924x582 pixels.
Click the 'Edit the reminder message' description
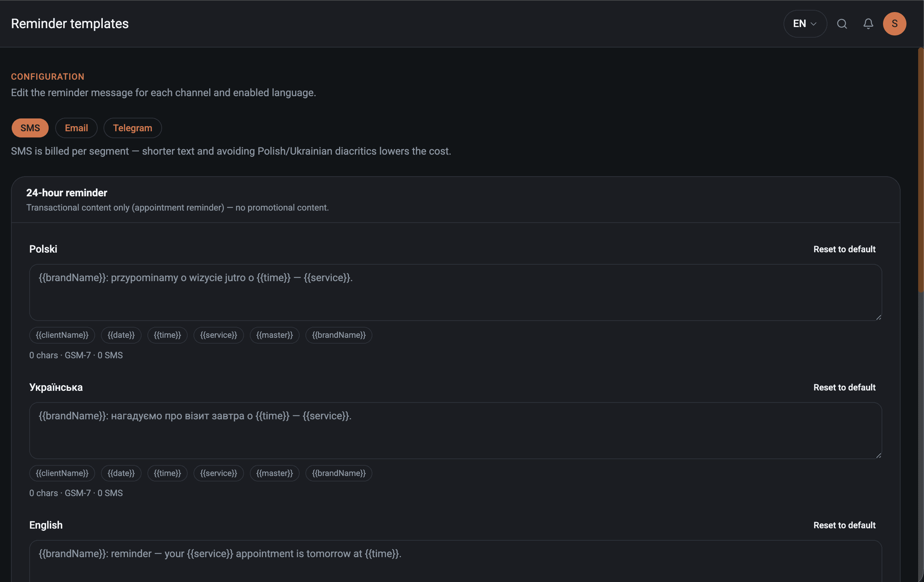point(164,93)
